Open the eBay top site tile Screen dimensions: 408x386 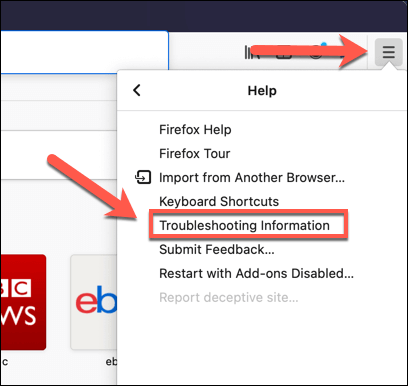click(x=94, y=302)
